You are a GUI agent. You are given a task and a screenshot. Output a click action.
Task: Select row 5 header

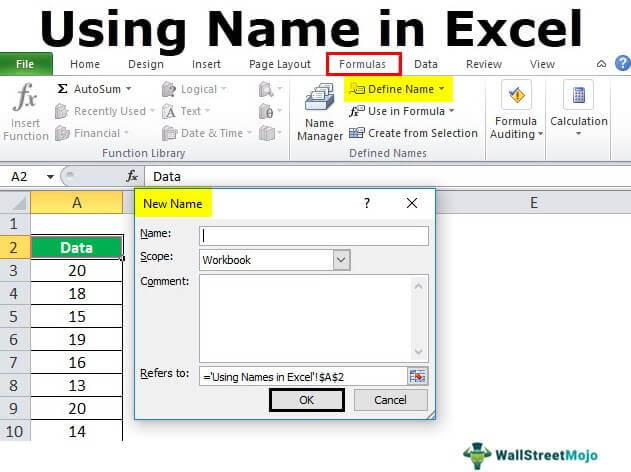pyautogui.click(x=15, y=316)
